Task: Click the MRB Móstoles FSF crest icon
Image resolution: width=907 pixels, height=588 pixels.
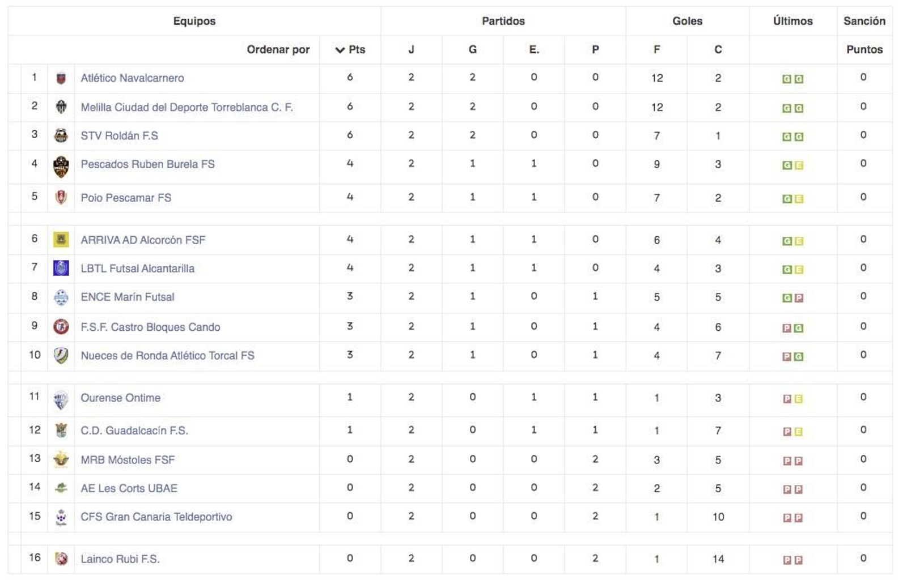Action: coord(61,460)
